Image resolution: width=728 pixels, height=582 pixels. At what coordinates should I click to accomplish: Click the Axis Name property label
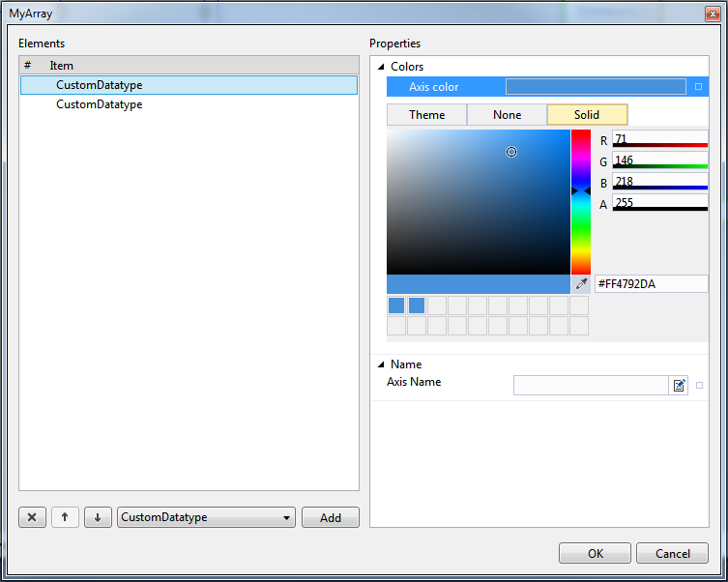[x=414, y=382]
